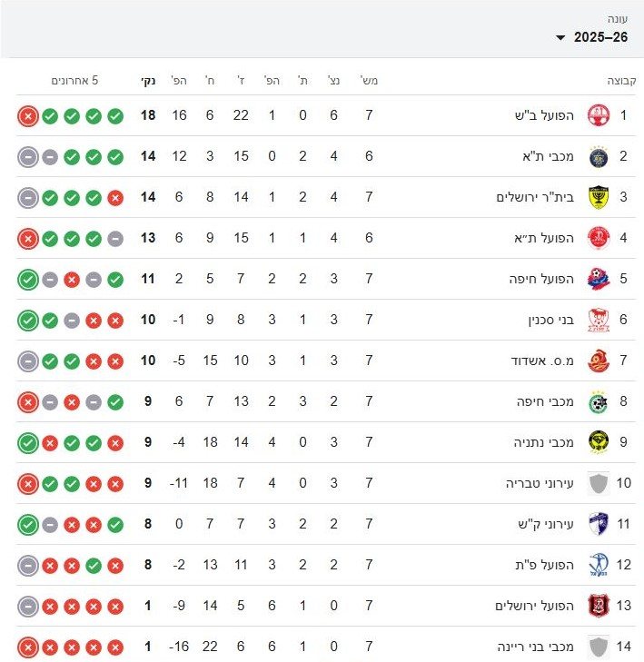Click the נק' points column header
The height and width of the screenshot is (662, 644).
click(147, 81)
